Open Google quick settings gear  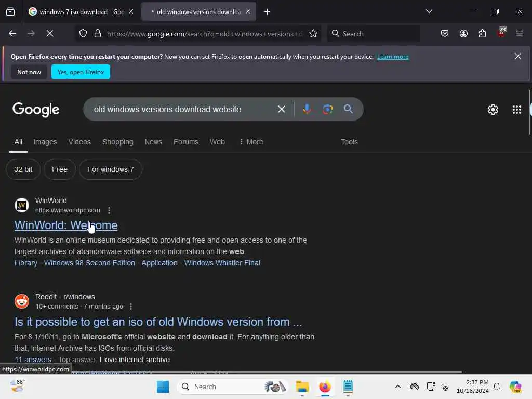pyautogui.click(x=493, y=110)
